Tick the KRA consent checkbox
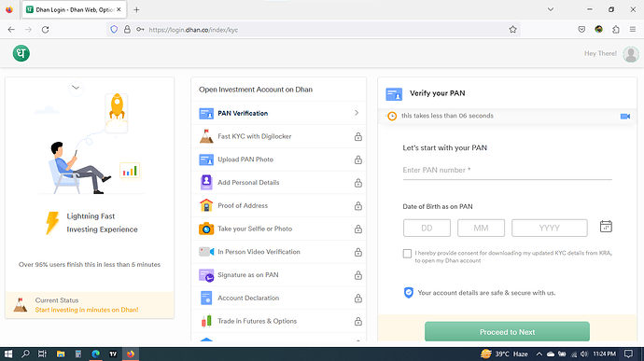This screenshot has width=644, height=361. 407,254
